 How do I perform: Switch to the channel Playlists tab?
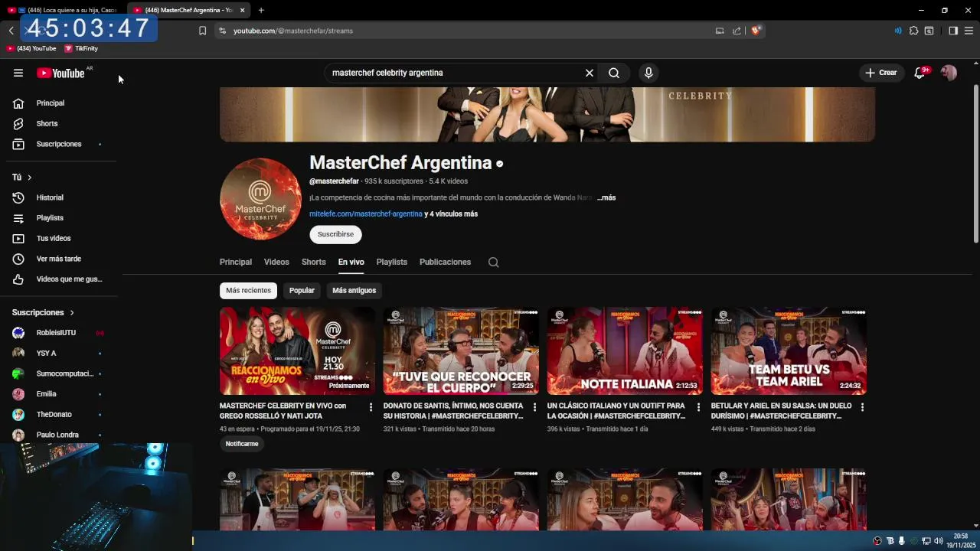[x=391, y=262]
